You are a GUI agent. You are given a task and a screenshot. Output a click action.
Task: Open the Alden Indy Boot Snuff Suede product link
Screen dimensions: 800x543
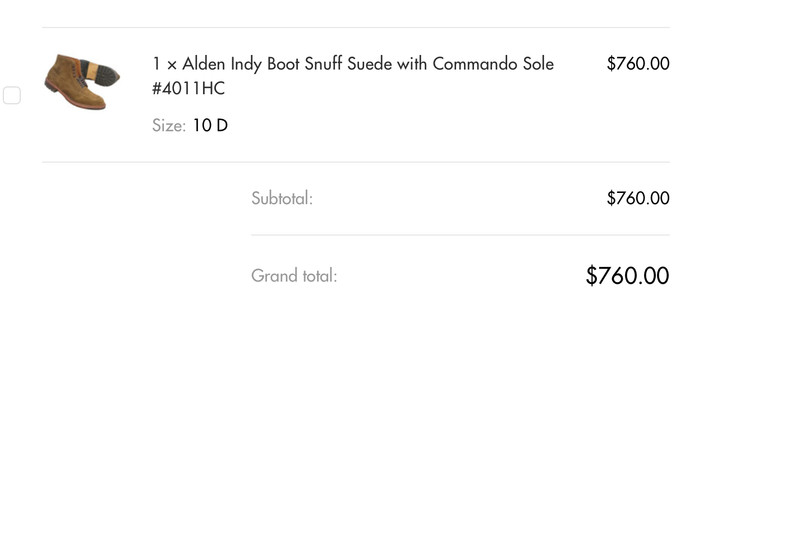point(353,76)
